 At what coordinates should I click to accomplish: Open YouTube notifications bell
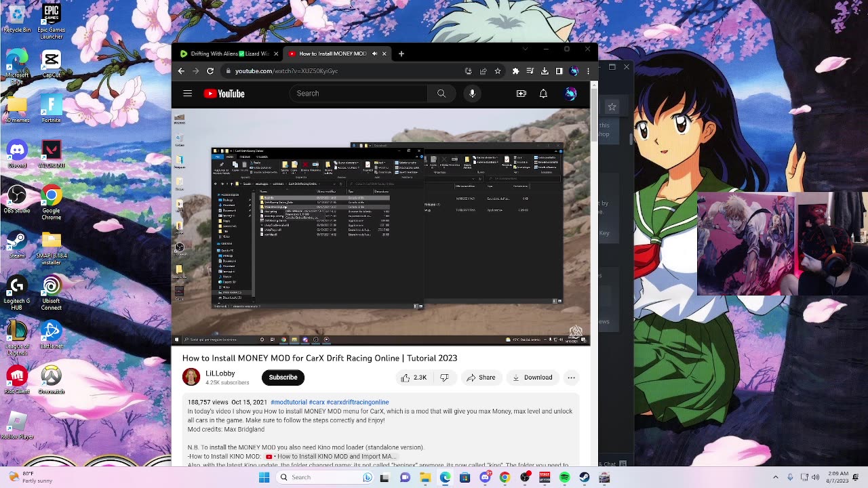(543, 94)
